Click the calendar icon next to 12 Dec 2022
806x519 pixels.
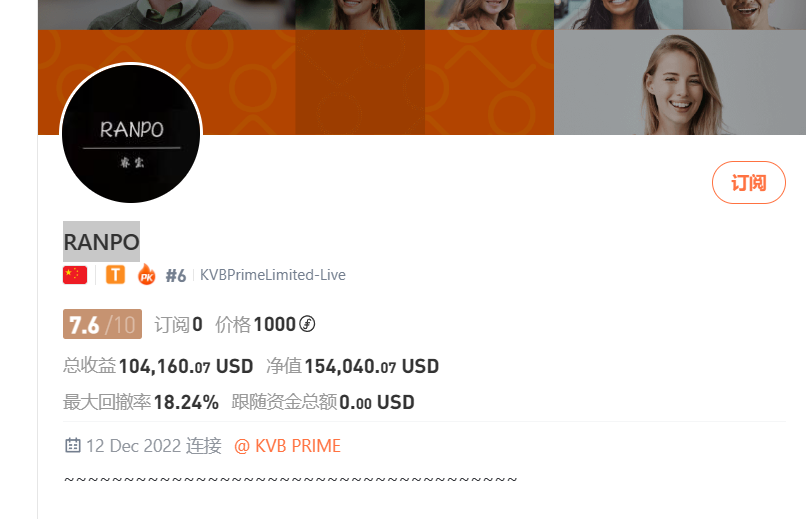click(x=72, y=445)
